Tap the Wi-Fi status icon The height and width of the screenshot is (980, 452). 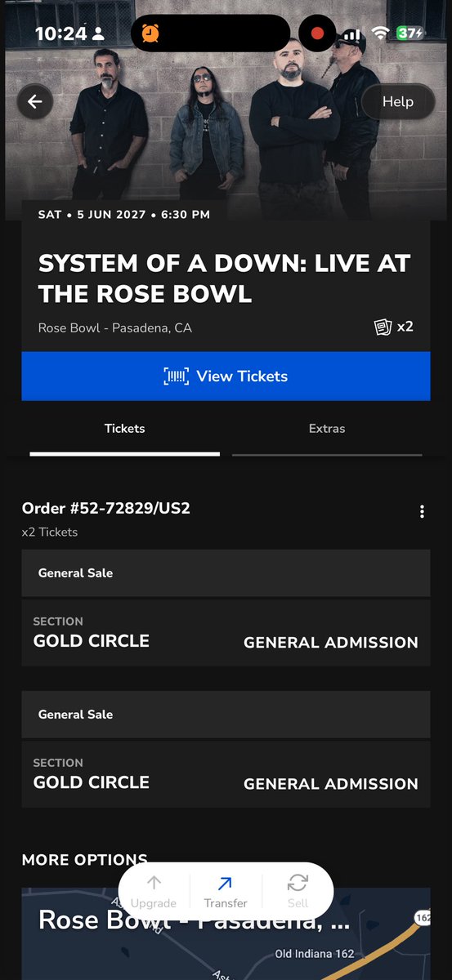point(379,33)
